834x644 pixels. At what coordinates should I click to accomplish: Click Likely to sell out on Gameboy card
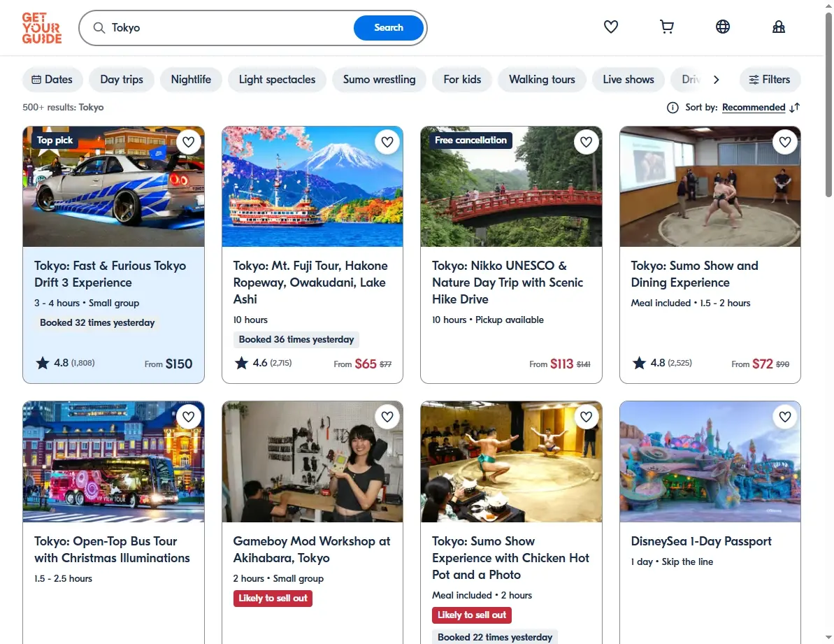click(x=273, y=599)
